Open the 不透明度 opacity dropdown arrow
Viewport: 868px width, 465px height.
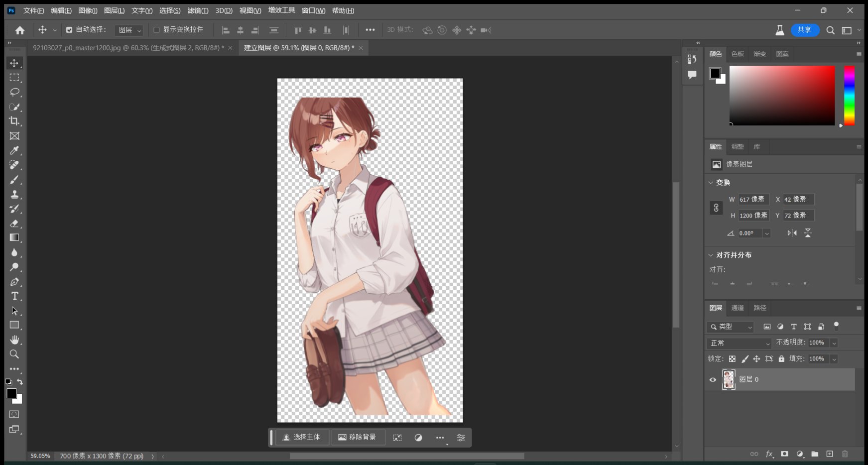[834, 343]
